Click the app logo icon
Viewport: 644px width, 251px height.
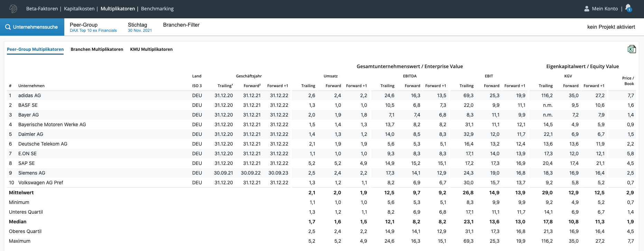(x=13, y=9)
